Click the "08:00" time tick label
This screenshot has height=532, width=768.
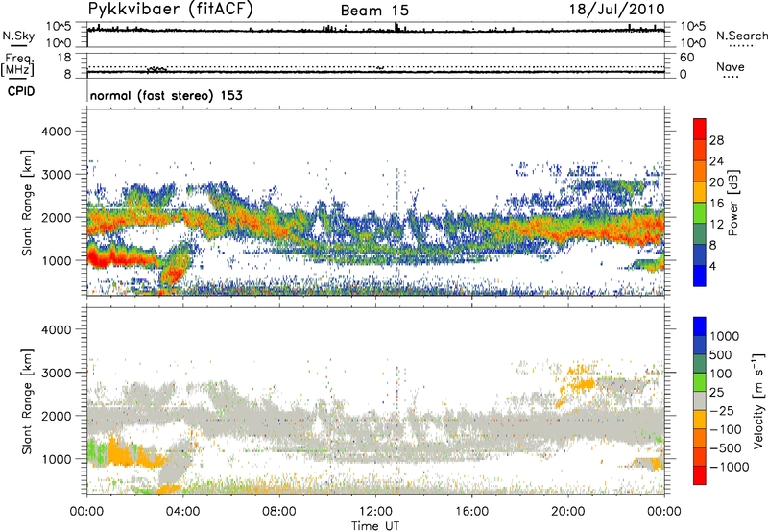click(x=279, y=512)
